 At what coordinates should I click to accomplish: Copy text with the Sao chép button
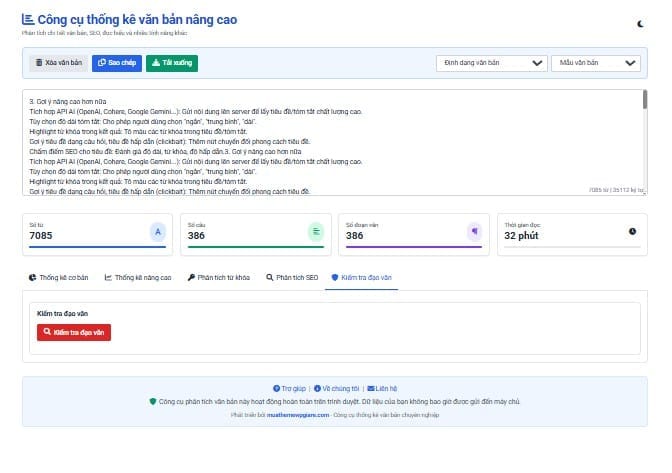click(x=117, y=63)
